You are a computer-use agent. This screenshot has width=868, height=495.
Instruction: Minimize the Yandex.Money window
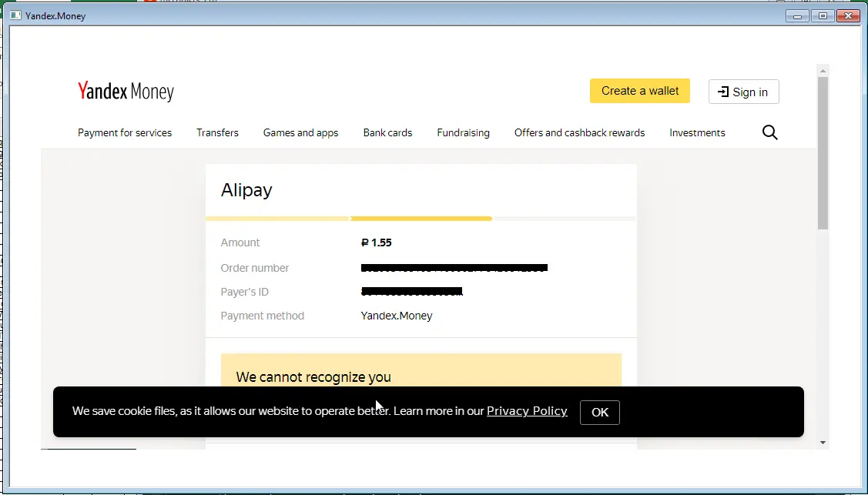(797, 16)
